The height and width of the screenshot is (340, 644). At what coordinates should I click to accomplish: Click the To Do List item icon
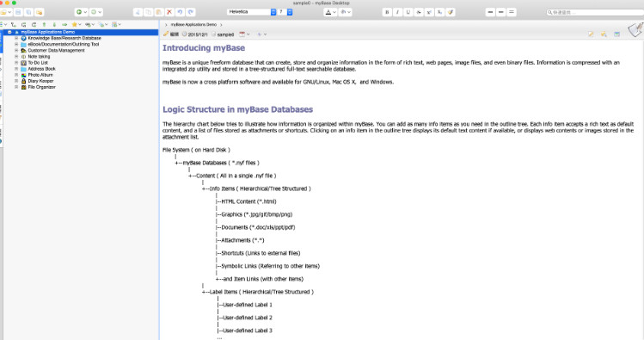point(23,63)
